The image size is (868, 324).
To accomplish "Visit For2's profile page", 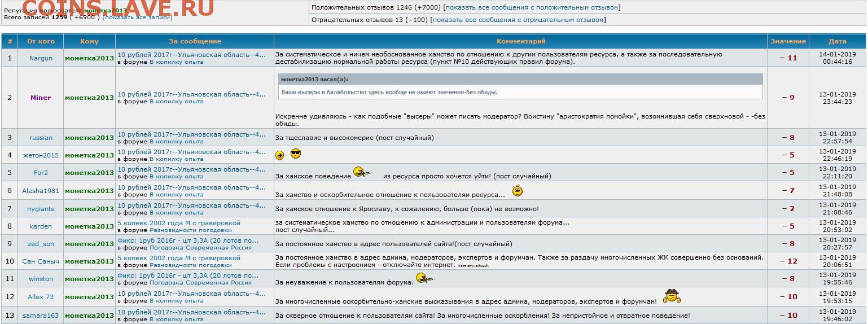I will pos(41,173).
